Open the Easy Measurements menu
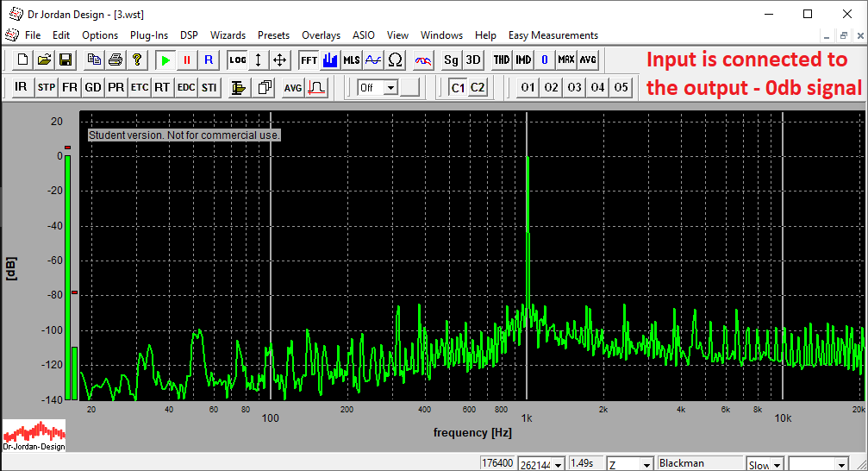The image size is (868, 471). (x=553, y=35)
